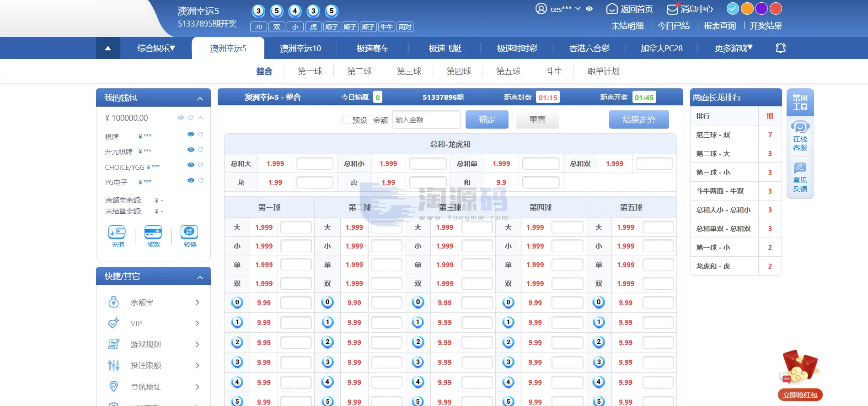Click the withdraw (取款) card icon
The image size is (868, 406).
pyautogui.click(x=153, y=232)
